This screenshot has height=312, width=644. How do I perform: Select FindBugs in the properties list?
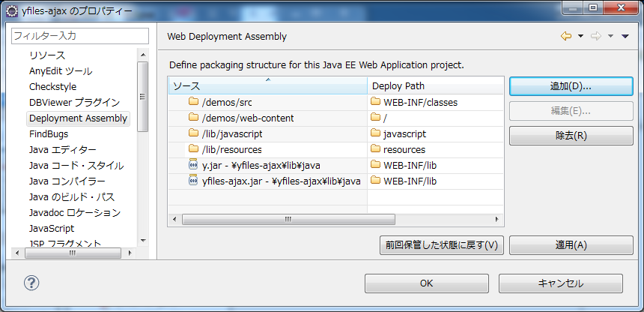click(x=49, y=133)
